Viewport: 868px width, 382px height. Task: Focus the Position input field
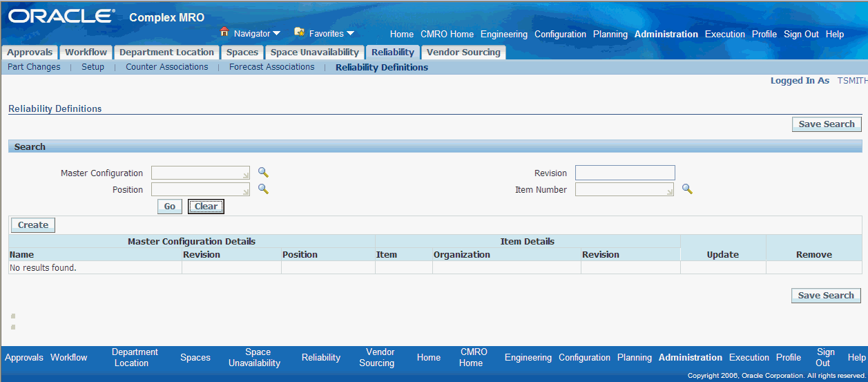(x=201, y=189)
